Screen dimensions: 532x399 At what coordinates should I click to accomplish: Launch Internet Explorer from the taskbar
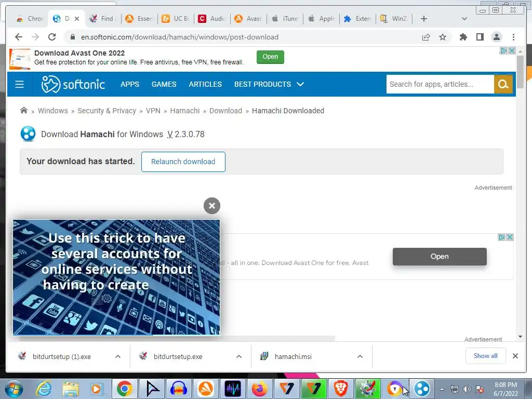click(44, 389)
